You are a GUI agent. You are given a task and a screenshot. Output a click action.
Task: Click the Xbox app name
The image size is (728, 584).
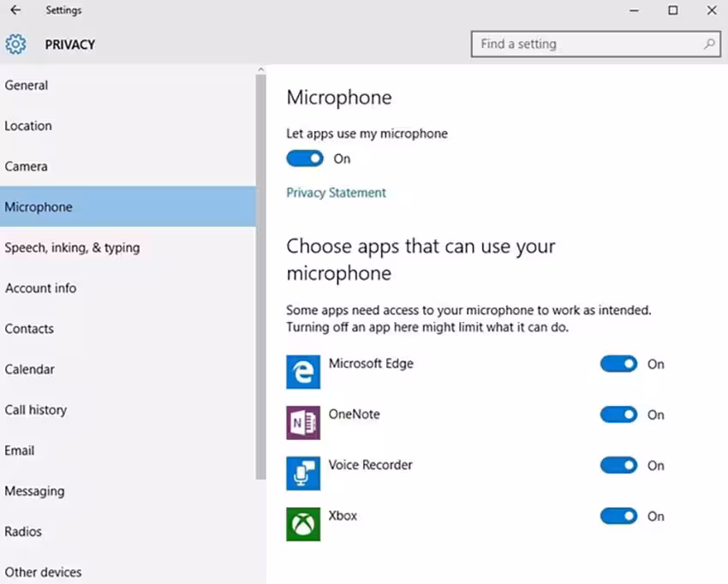(343, 515)
